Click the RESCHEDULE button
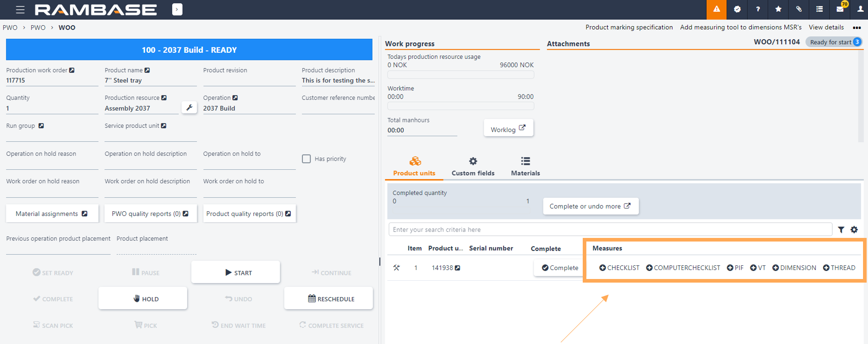 click(x=329, y=298)
